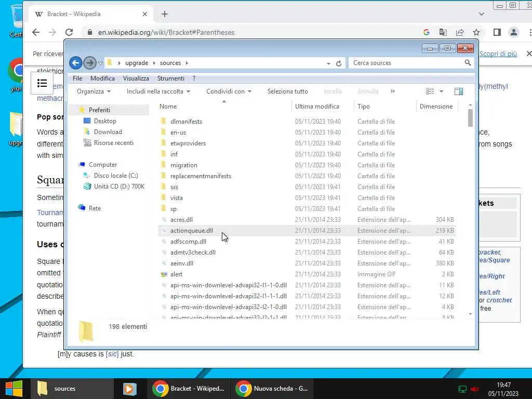This screenshot has width=532, height=399.
Task: Go forward in Explorer navigation
Action: click(89, 63)
